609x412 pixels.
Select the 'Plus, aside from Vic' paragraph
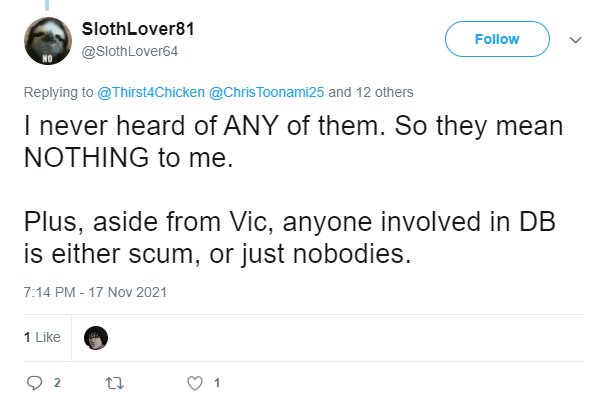[x=290, y=238]
